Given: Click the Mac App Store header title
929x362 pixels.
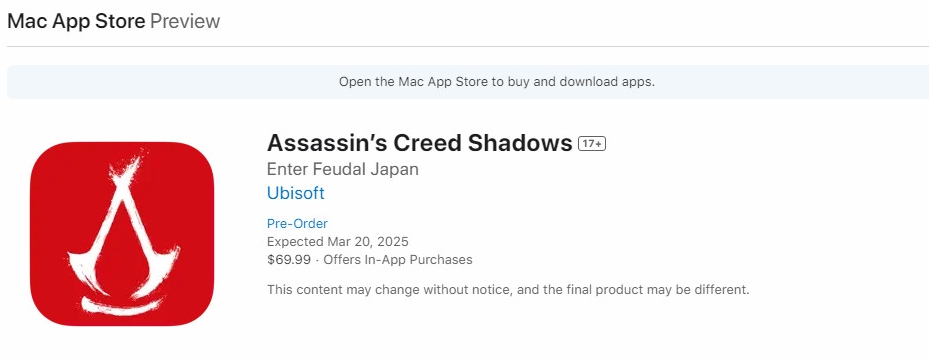Looking at the screenshot, I should click(x=76, y=21).
